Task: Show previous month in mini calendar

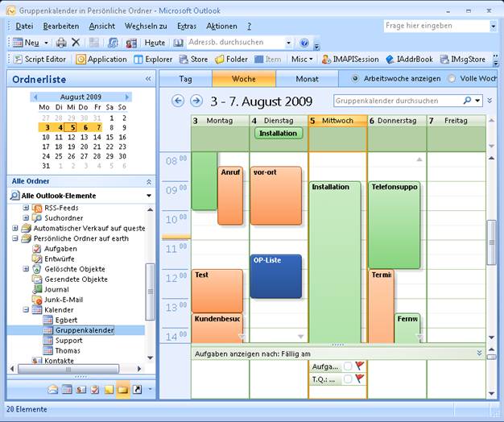Action: tap(35, 97)
